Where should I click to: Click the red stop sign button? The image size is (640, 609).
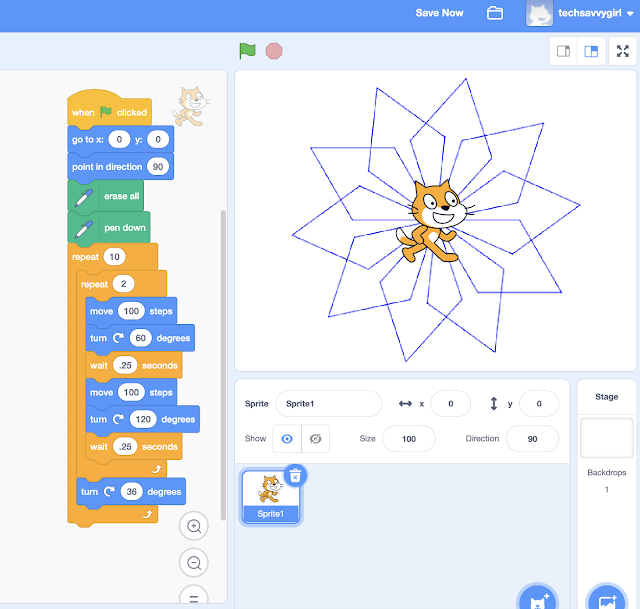[274, 51]
